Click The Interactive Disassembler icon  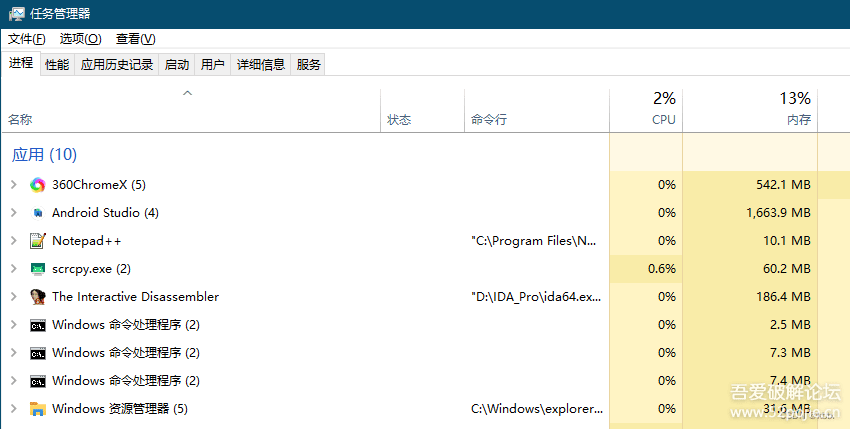click(x=37, y=297)
